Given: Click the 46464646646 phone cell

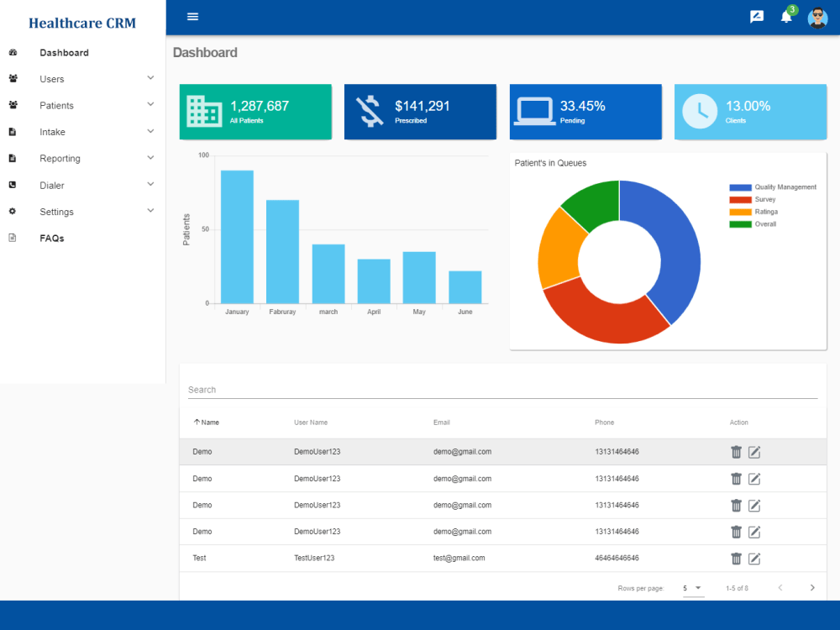Looking at the screenshot, I should 617,558.
